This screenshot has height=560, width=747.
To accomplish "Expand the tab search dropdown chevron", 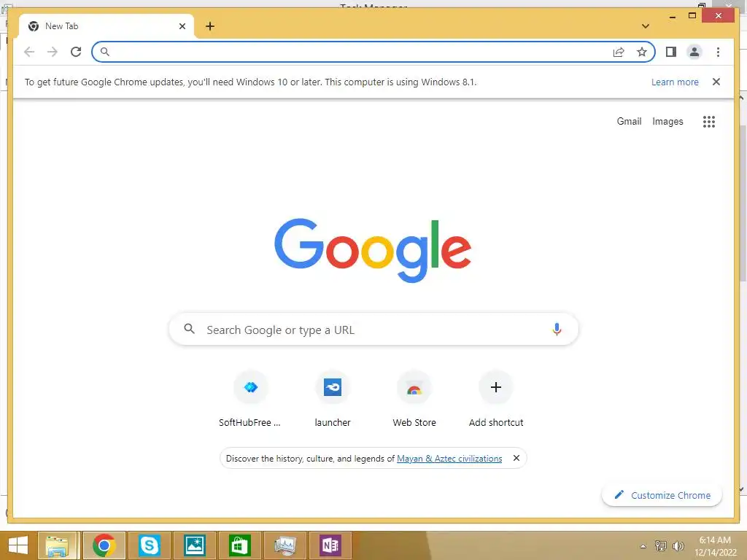I will tap(646, 26).
